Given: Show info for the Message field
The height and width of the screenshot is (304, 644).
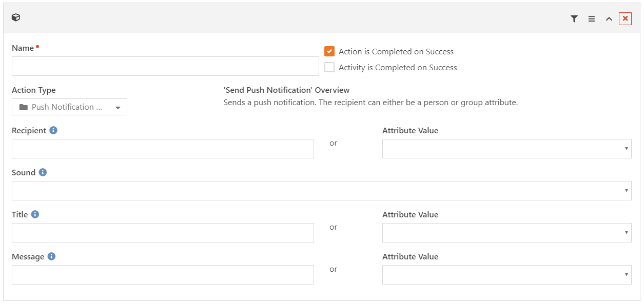Looking at the screenshot, I should (x=51, y=256).
